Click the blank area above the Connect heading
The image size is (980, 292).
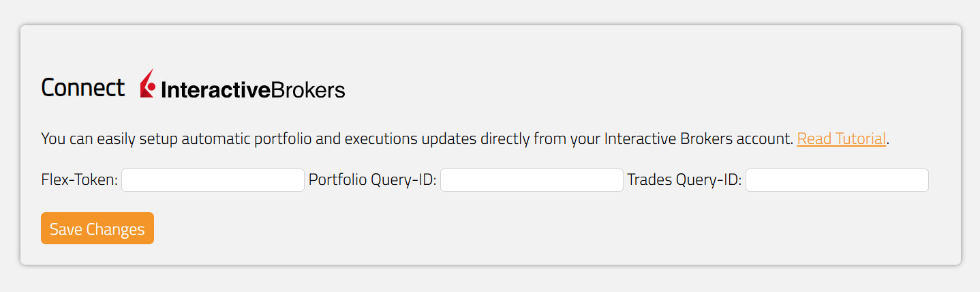click(x=477, y=46)
